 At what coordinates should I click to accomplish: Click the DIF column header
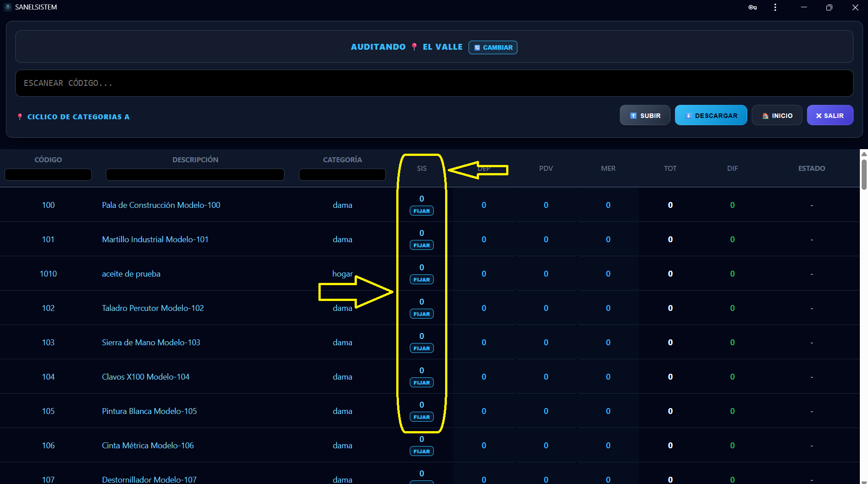tap(732, 168)
